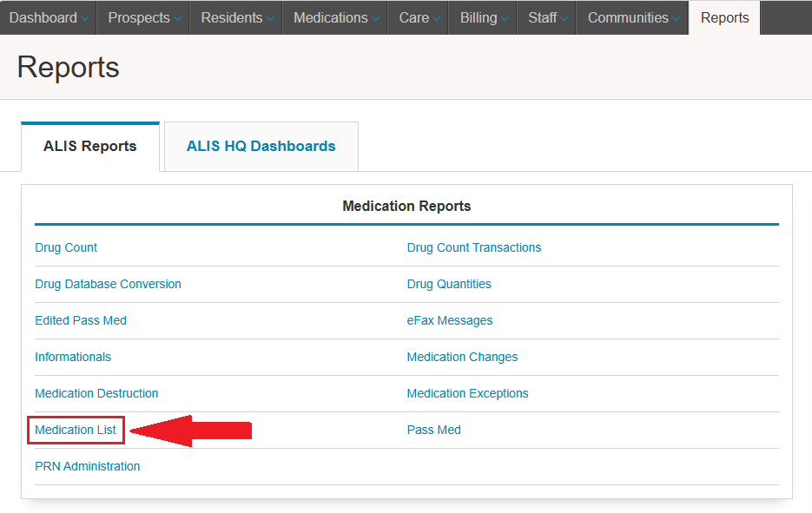
Task: Expand the Residents dropdown chevron
Action: tap(270, 18)
